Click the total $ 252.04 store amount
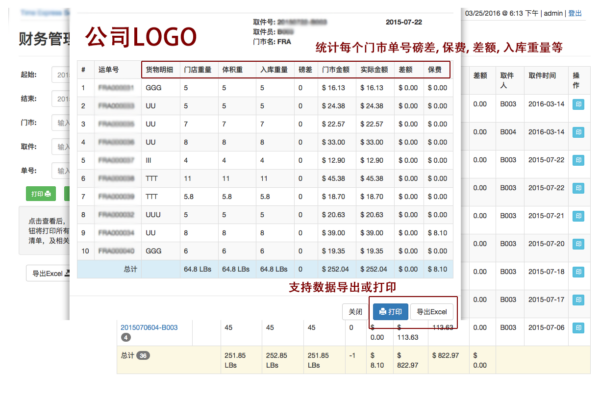Viewport: 600px width, 401px height. (335, 269)
